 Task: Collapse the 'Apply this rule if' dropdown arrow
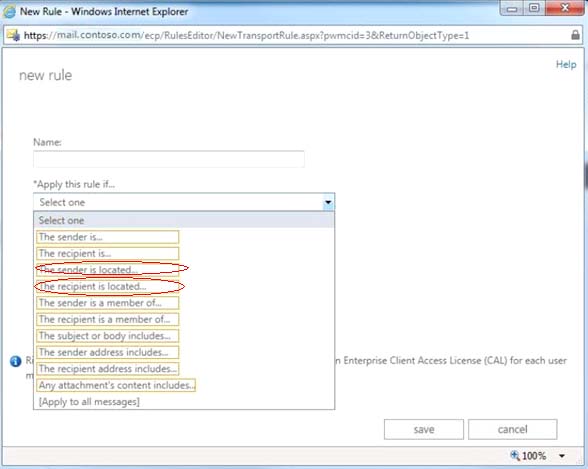coord(328,202)
